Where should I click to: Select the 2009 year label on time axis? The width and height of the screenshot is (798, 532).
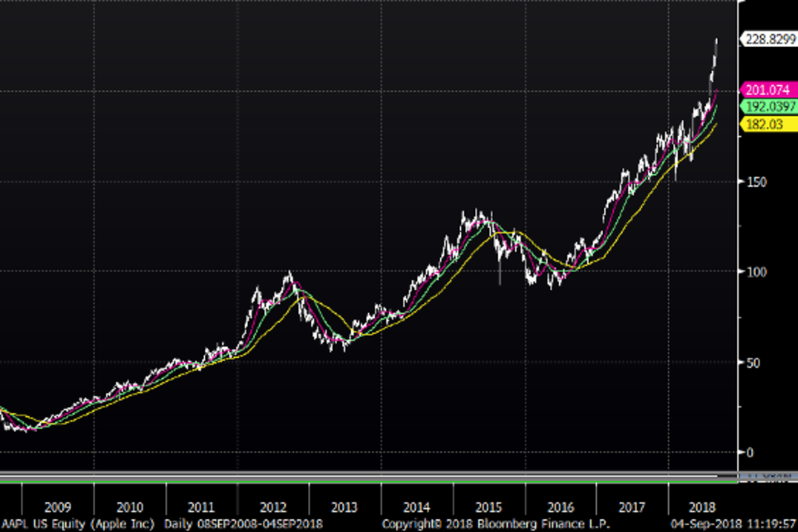(57, 506)
